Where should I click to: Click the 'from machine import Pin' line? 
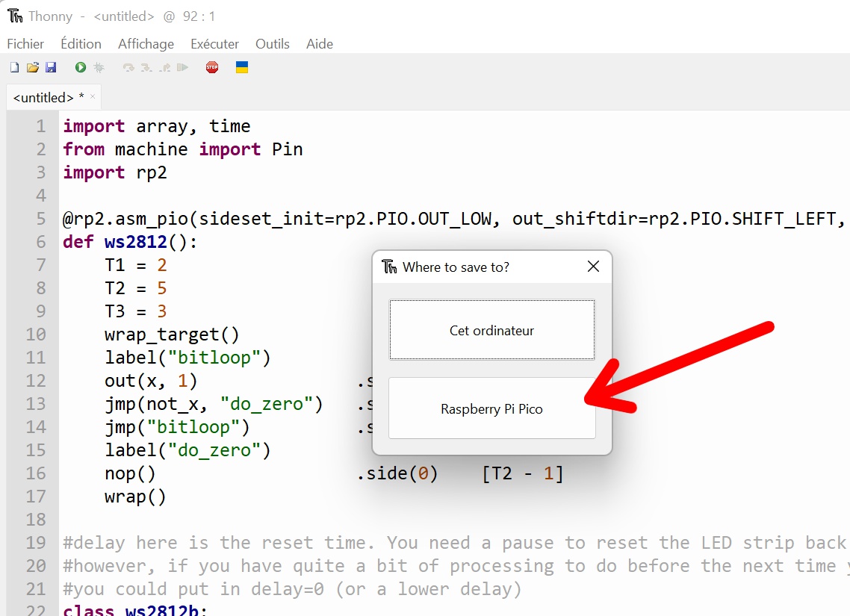pyautogui.click(x=183, y=149)
